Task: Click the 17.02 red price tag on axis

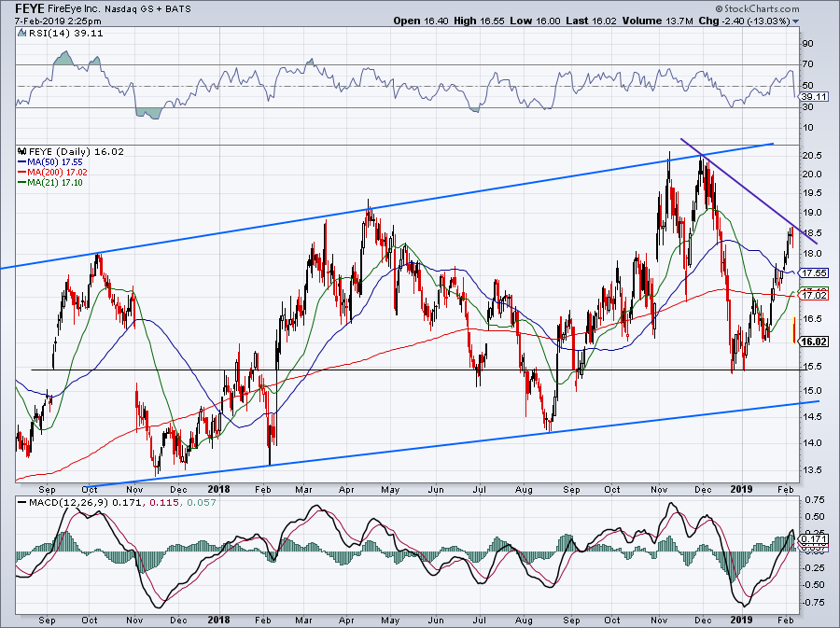Action: pos(814,296)
